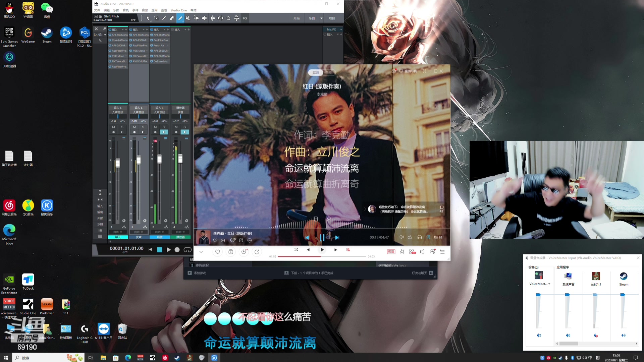Toggle the Quantize Q button in Studio One
The height and width of the screenshot is (362, 644).
coord(228,18)
